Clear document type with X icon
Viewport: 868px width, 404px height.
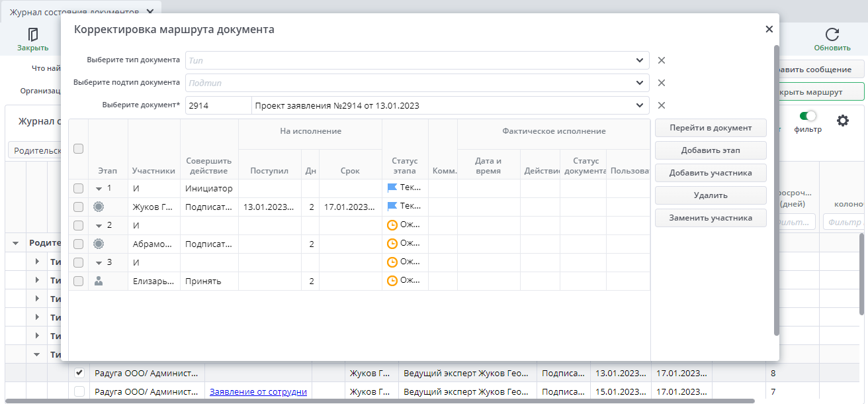(x=661, y=60)
